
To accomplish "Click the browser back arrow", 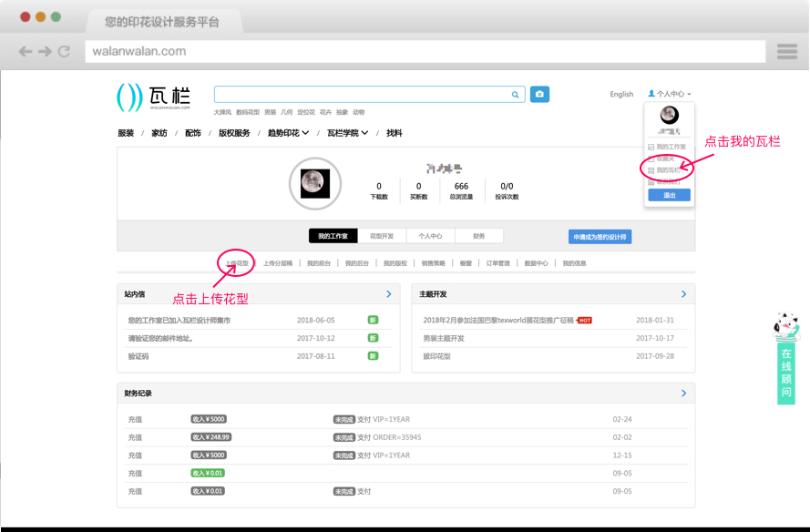I will 26,52.
